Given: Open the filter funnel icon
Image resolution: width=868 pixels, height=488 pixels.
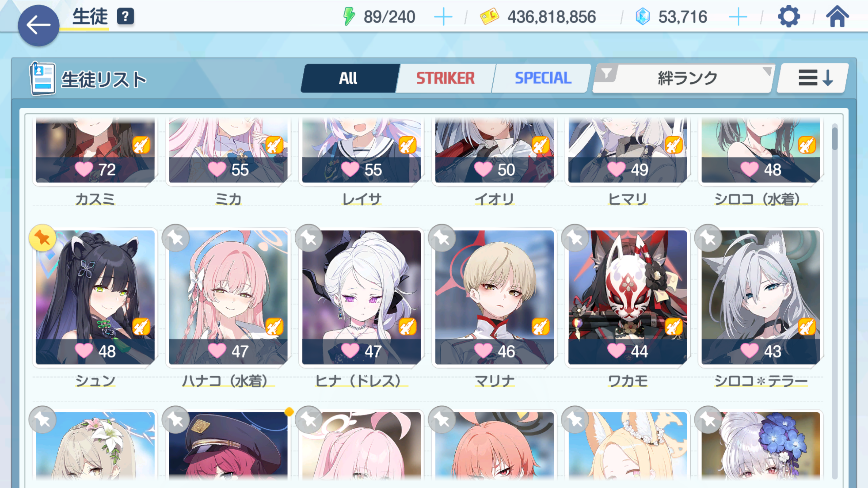Looking at the screenshot, I should pyautogui.click(x=607, y=74).
